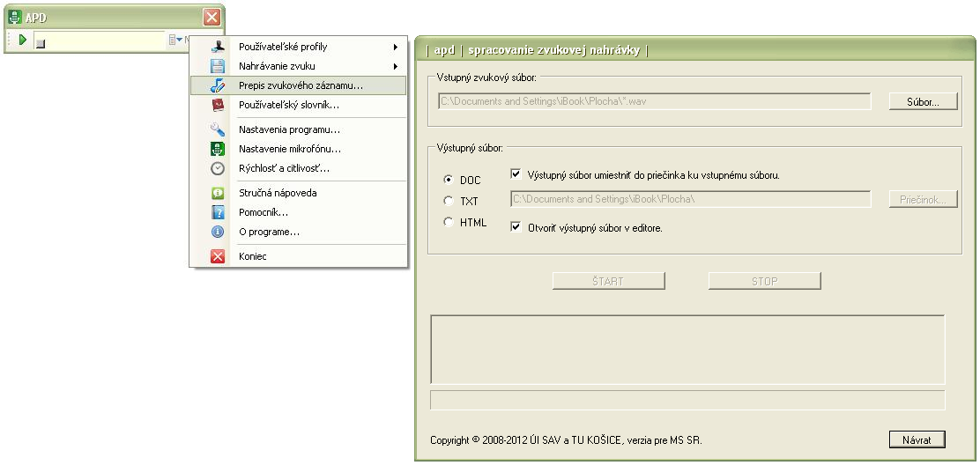
Task: Expand the Nahrávanie zvuku submenu arrow
Action: (x=396, y=66)
